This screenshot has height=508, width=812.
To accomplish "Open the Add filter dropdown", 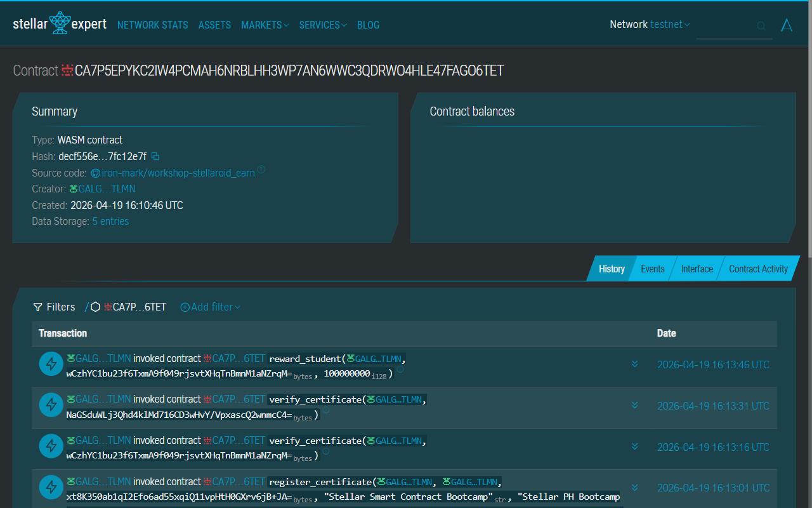I will click(x=211, y=307).
